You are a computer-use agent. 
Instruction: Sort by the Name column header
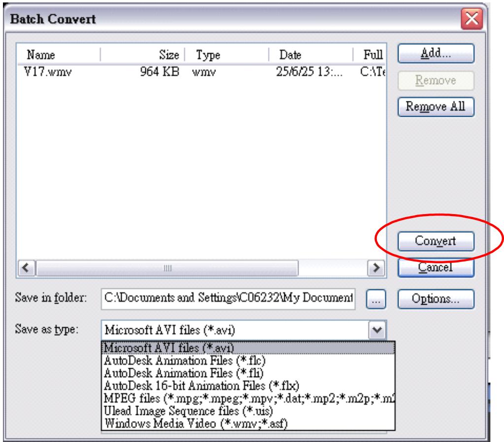click(59, 55)
